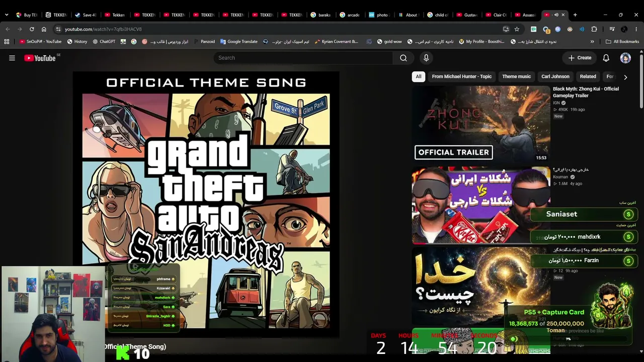The height and width of the screenshot is (362, 644).
Task: Open the media controls icon in toolbar
Action: [612, 29]
